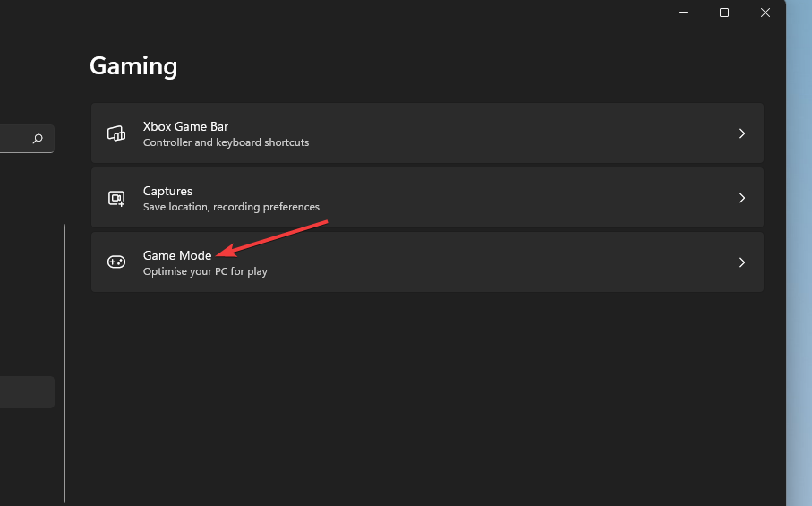Click 'Controller and keyboard shortcuts' subtitle
This screenshot has height=506, width=812.
pyautogui.click(x=226, y=142)
